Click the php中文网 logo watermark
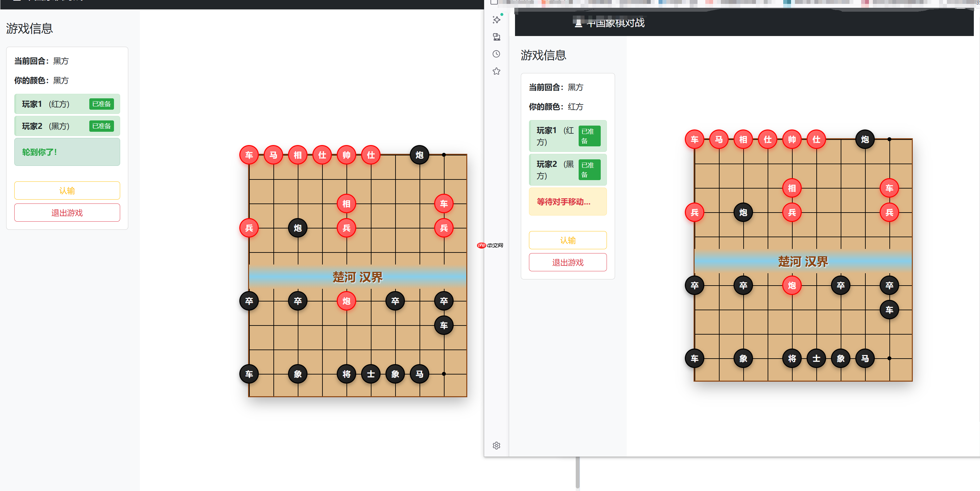Viewport: 980px width, 491px height. tap(491, 245)
